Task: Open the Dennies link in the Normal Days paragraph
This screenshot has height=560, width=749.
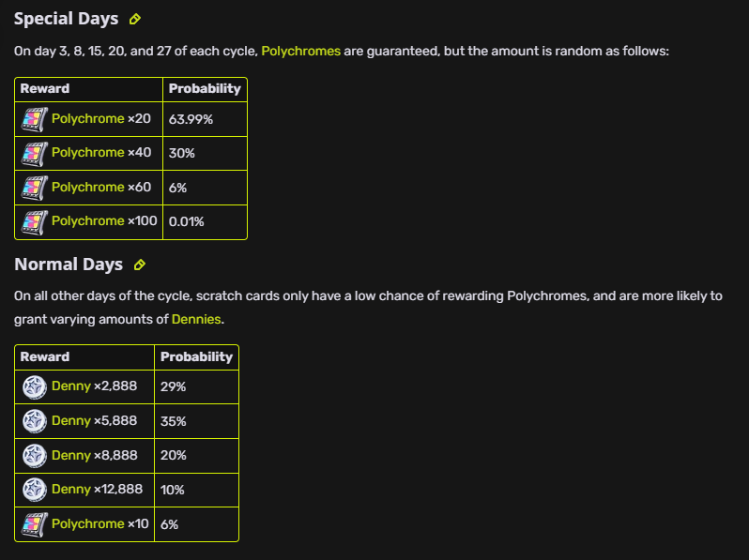Action: (x=196, y=319)
